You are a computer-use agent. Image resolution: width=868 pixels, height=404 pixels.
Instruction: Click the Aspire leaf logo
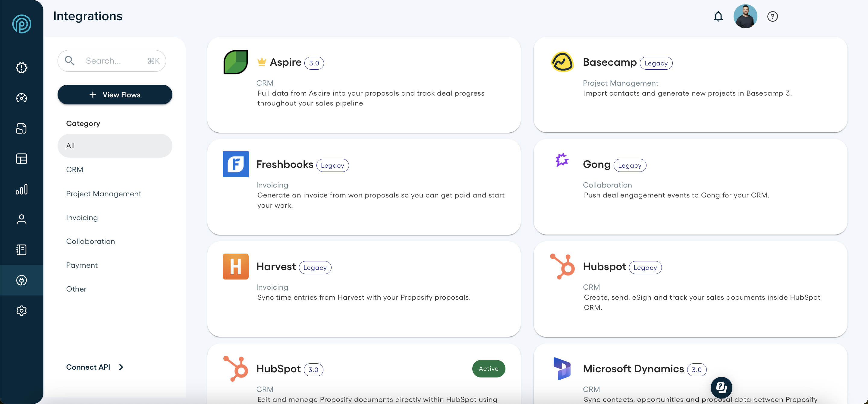[235, 62]
